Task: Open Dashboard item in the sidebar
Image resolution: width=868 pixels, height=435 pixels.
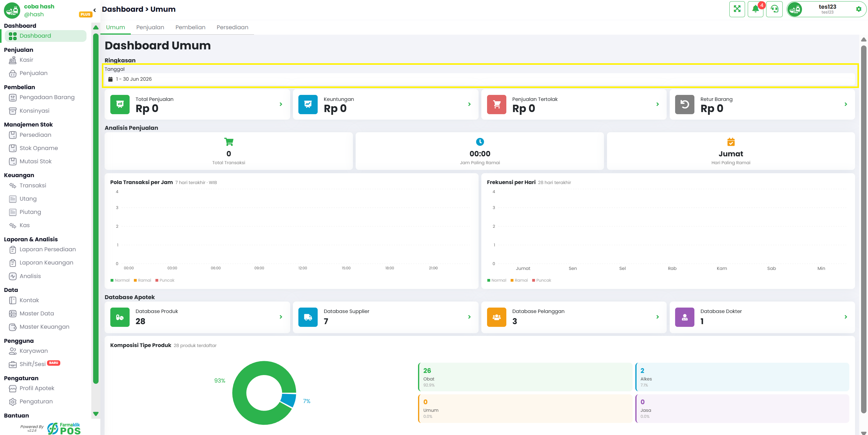Action: tap(46, 36)
